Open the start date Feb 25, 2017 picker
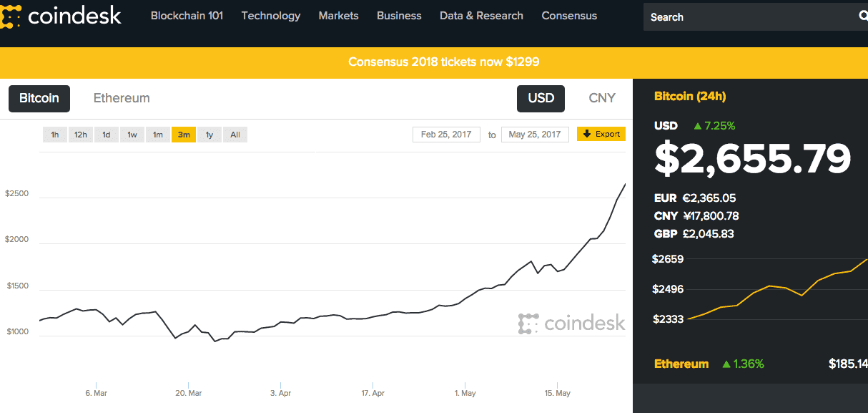868x413 pixels. click(445, 135)
